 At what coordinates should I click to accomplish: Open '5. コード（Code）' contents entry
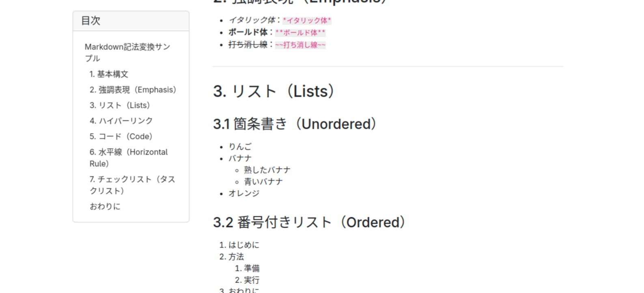pyautogui.click(x=121, y=136)
